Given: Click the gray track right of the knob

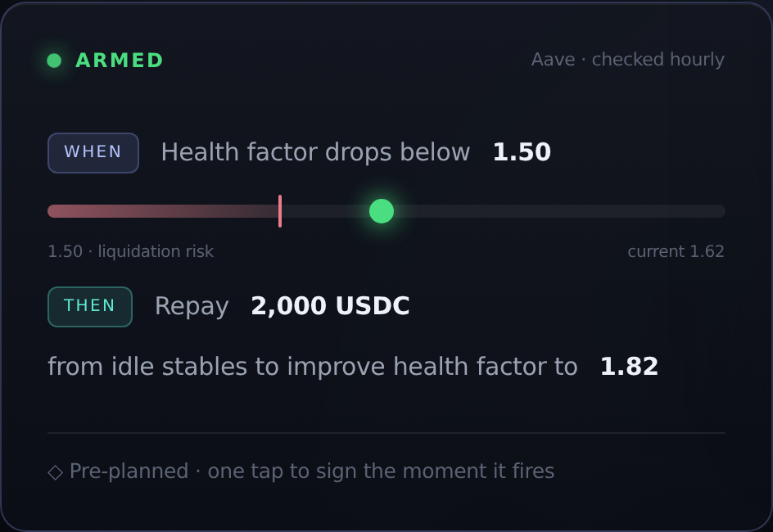Looking at the screenshot, I should pos(559,211).
